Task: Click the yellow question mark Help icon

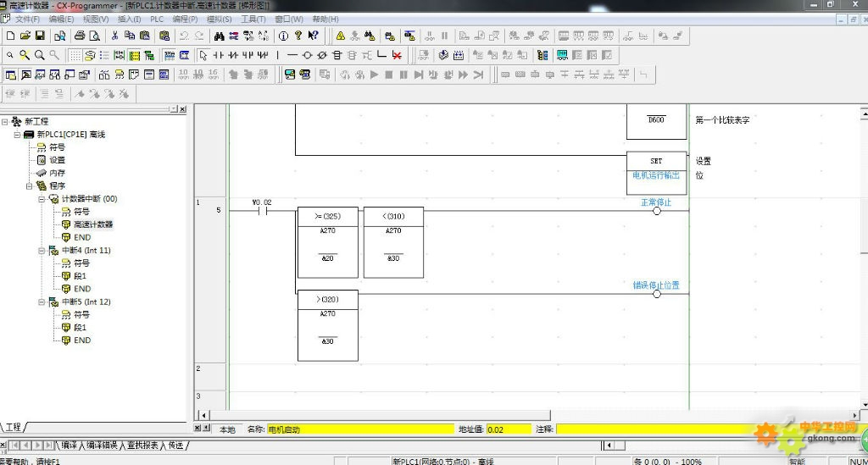Action: (298, 36)
